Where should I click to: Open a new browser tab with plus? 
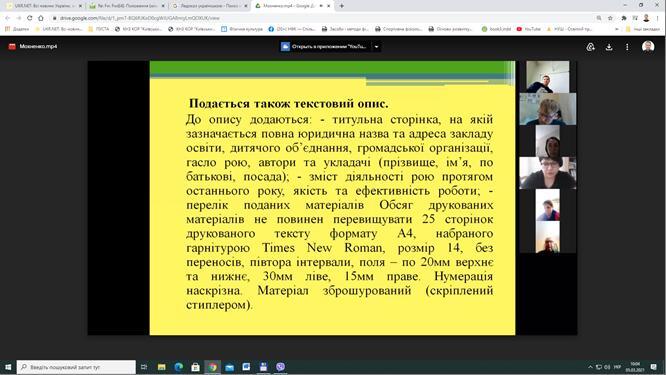point(341,6)
